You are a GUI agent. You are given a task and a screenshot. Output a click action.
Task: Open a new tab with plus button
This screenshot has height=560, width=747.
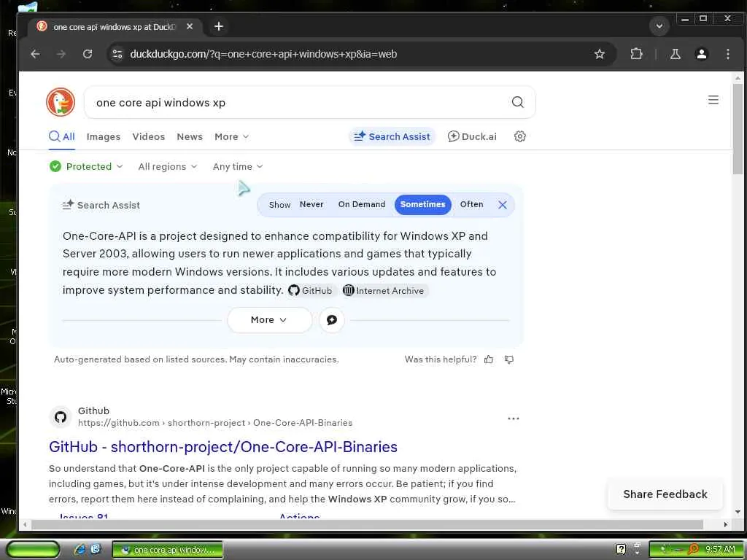(219, 26)
